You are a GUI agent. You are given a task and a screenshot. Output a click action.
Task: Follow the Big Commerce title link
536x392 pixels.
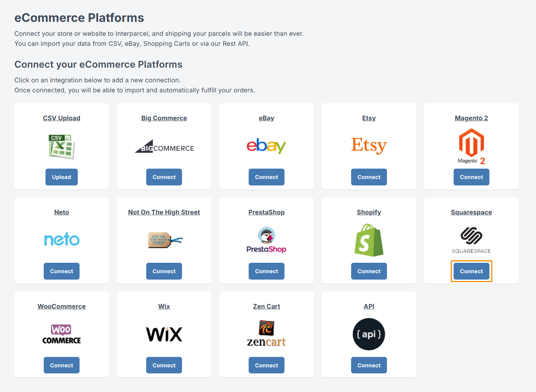point(164,118)
